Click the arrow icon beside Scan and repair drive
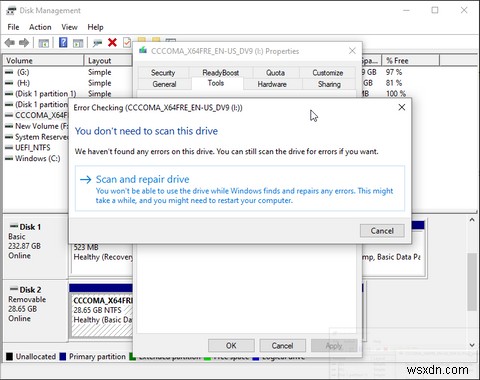This screenshot has width=480, height=380. pyautogui.click(x=86, y=180)
